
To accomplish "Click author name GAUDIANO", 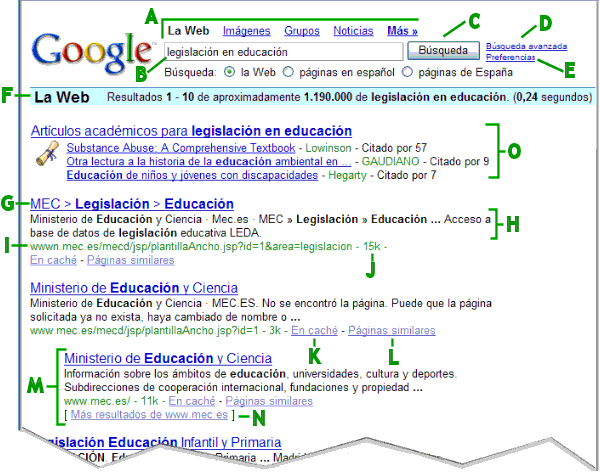I will click(390, 162).
